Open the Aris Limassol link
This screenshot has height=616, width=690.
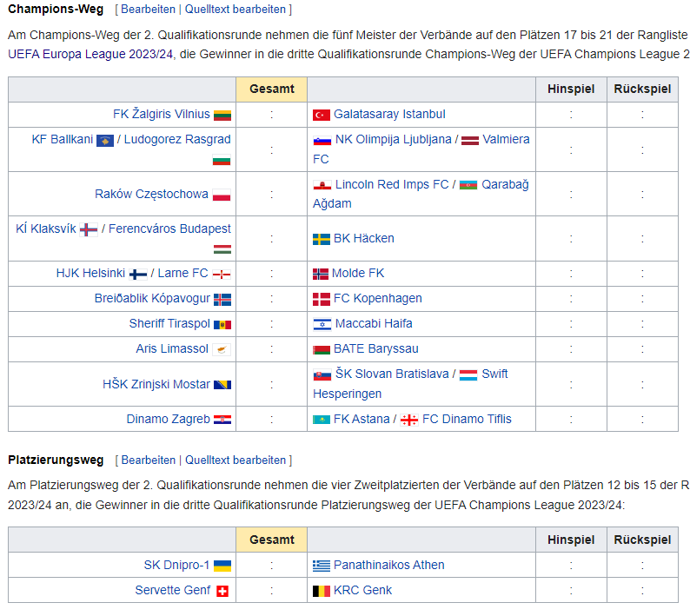coord(172,349)
